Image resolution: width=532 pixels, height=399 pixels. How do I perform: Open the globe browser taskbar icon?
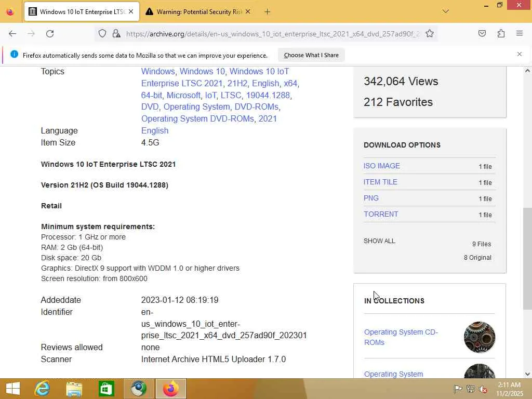click(x=139, y=389)
